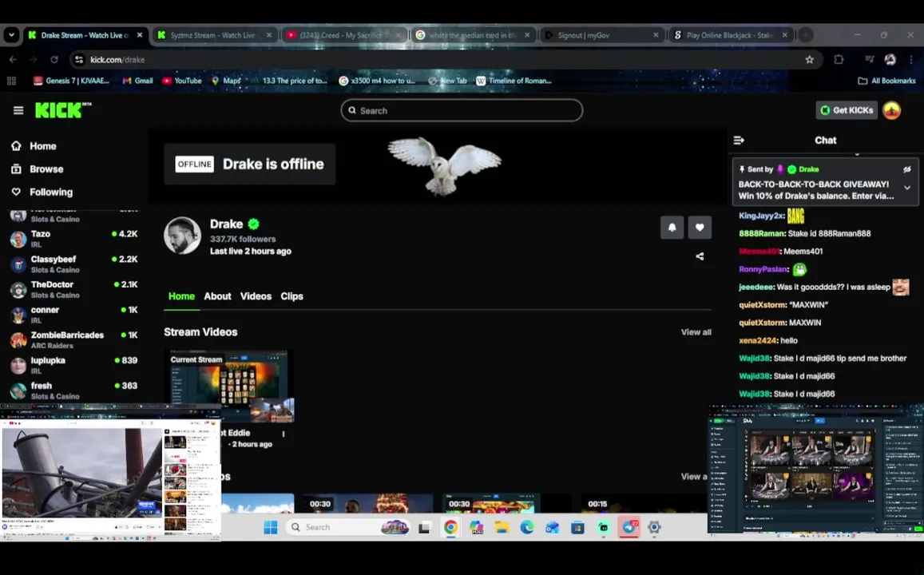Open luplupka channel in sidebar
The height and width of the screenshot is (575, 924).
[73, 365]
